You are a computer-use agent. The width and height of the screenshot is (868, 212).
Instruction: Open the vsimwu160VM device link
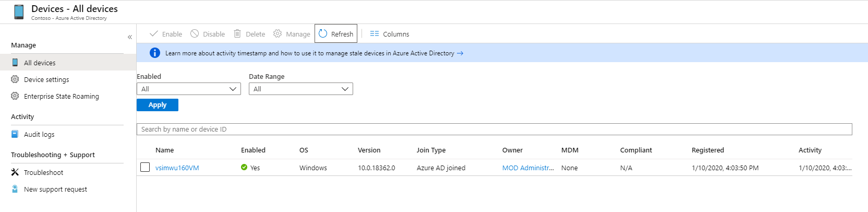[x=177, y=168]
